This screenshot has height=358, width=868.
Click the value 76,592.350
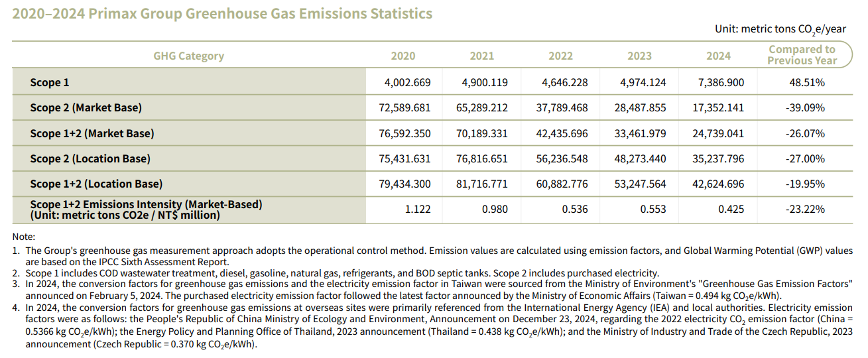(404, 133)
